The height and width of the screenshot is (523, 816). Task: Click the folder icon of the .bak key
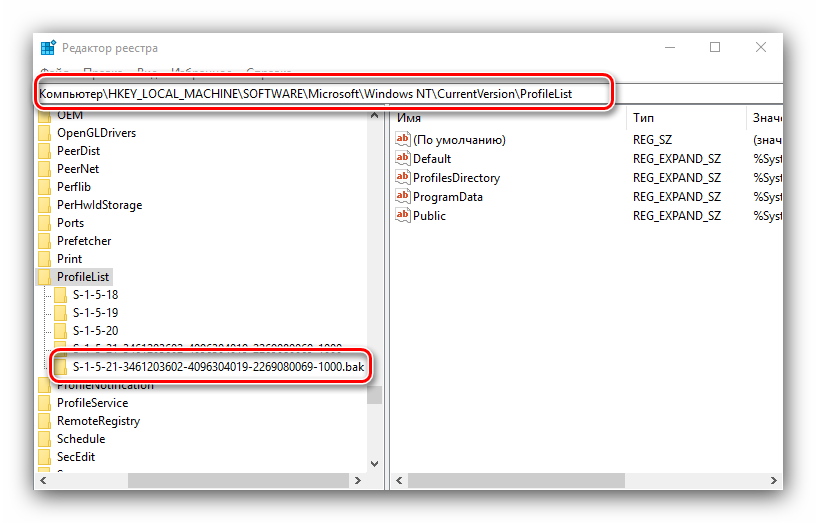(x=60, y=367)
